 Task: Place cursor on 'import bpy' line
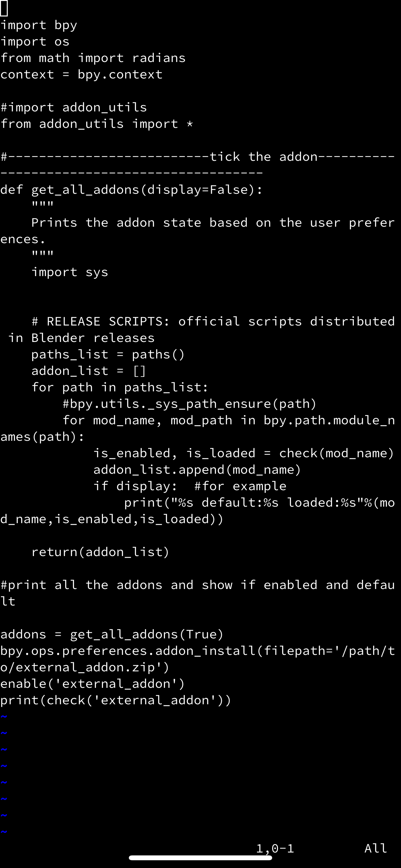pyautogui.click(x=39, y=25)
